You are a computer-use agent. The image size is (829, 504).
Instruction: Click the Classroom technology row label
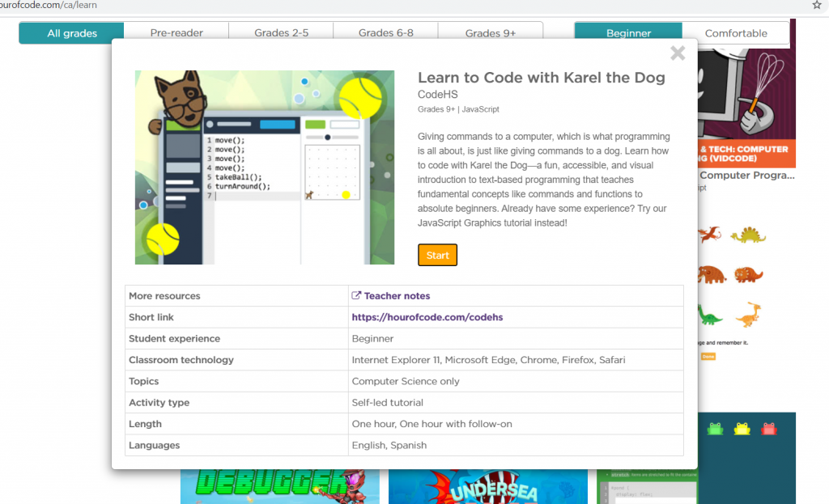coord(181,360)
